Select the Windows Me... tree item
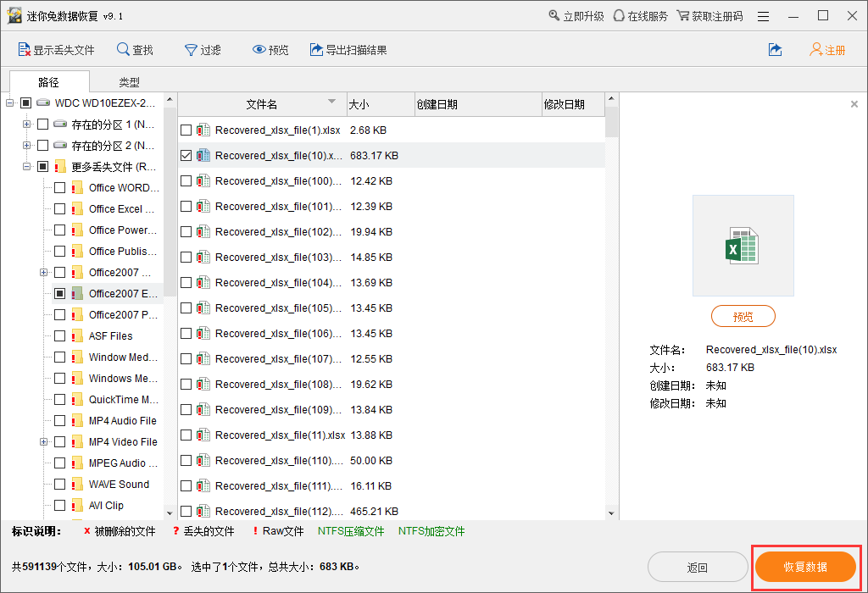The height and width of the screenshot is (593, 868). (x=123, y=379)
